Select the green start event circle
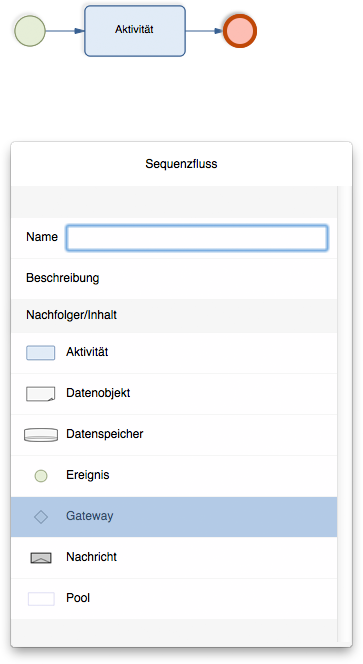 click(x=30, y=30)
